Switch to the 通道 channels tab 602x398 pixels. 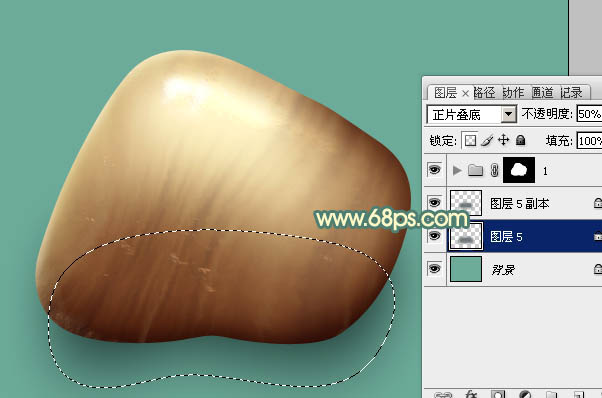pyautogui.click(x=542, y=92)
